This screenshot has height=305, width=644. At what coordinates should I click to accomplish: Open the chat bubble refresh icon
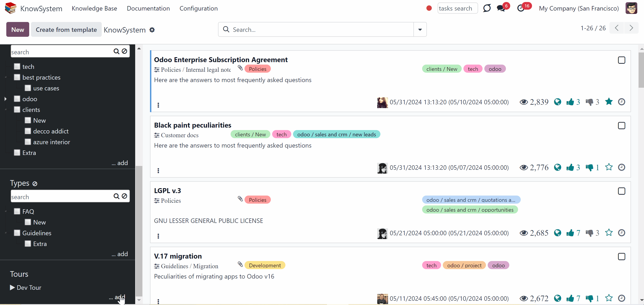[x=487, y=8]
